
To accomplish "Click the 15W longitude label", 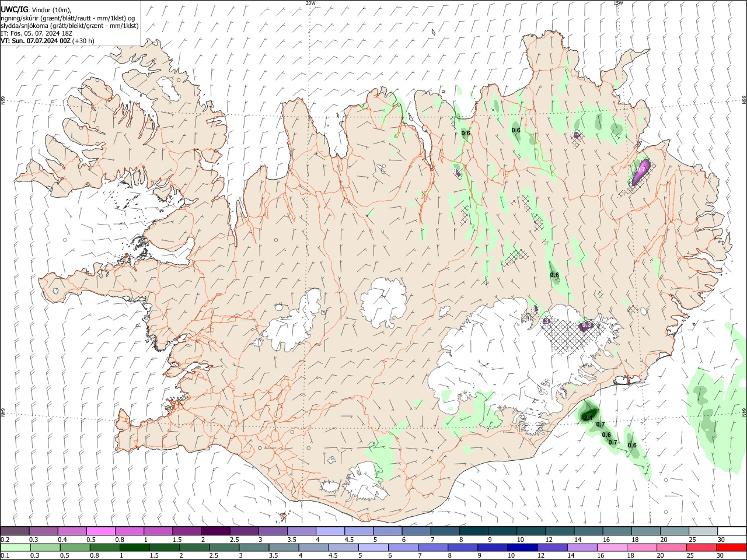I will (x=618, y=3).
